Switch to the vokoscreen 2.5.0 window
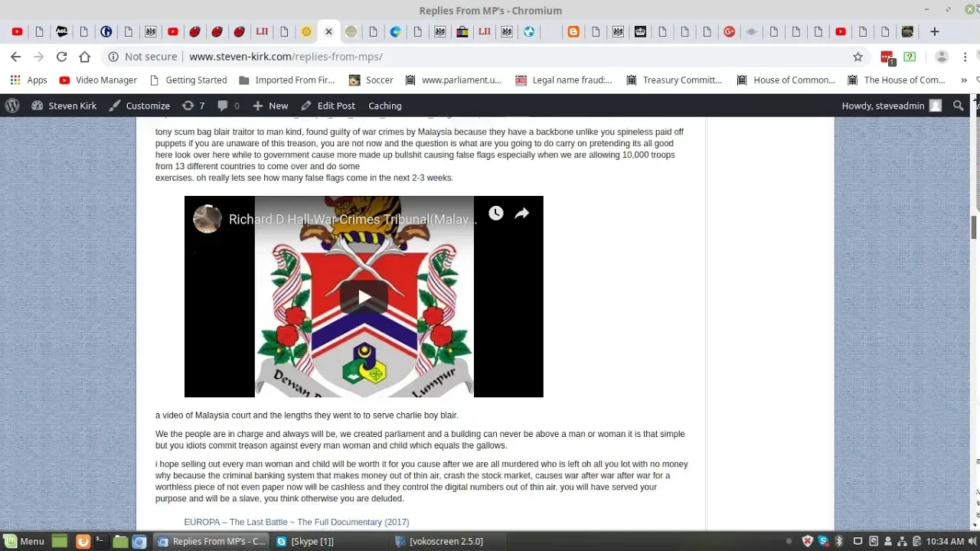This screenshot has height=551, width=980. click(x=439, y=541)
